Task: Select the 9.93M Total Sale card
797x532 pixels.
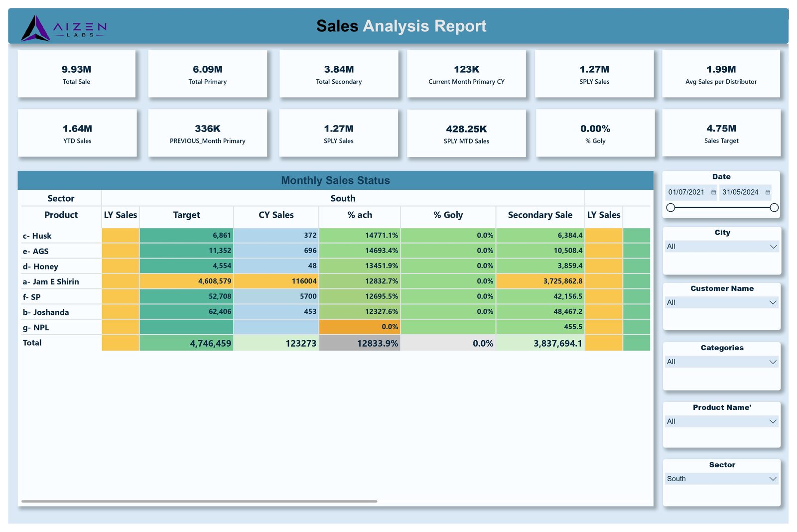Action: 77,74
